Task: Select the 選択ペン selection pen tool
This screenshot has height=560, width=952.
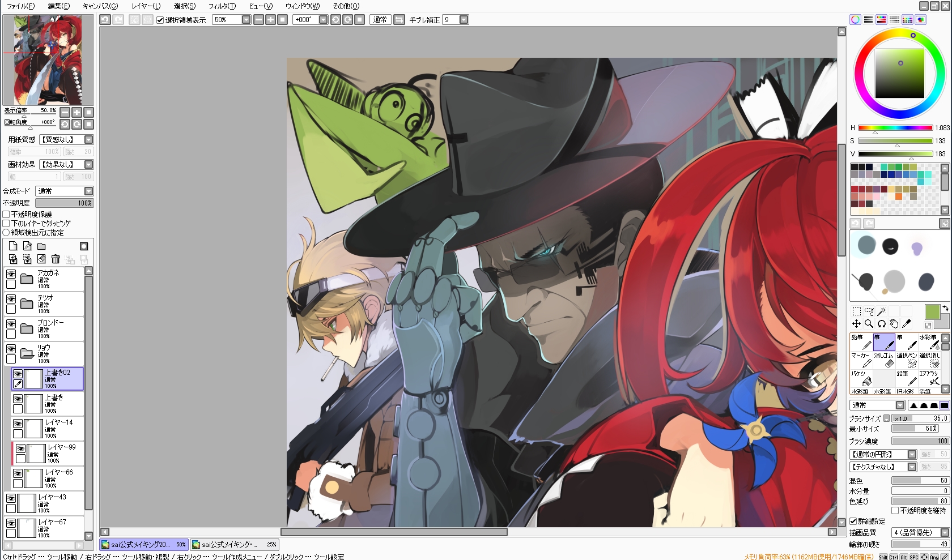Action: pos(907,360)
